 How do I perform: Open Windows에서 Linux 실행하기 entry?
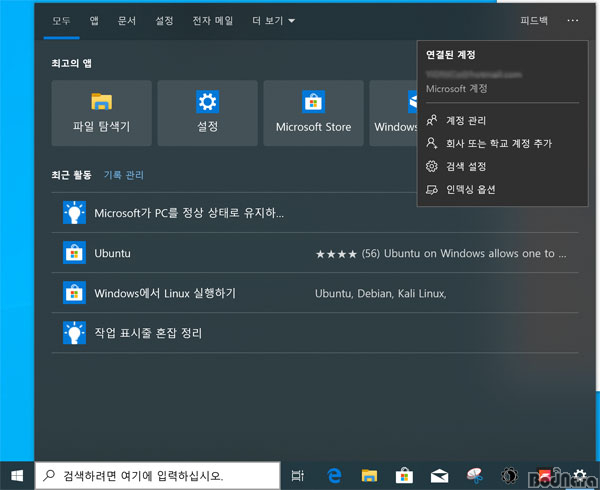315,293
